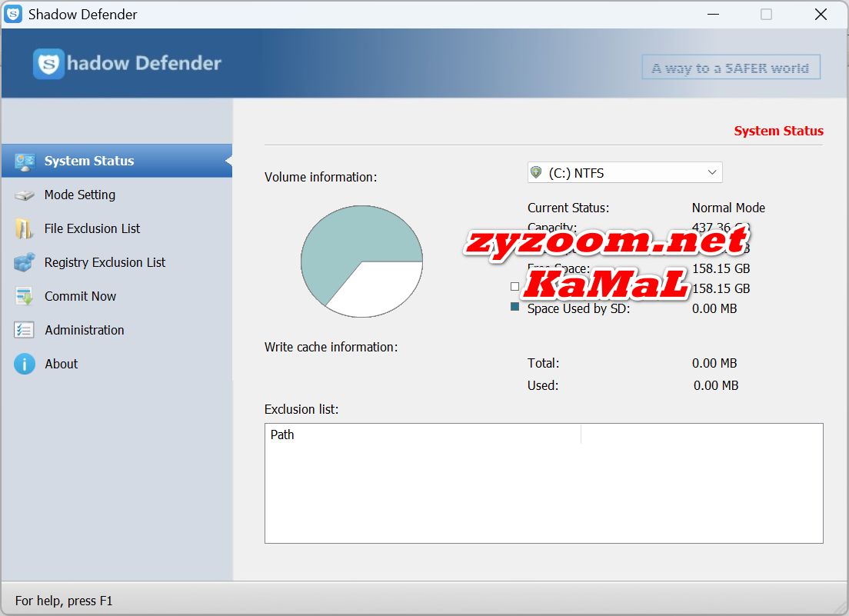Click the Space Used by SD color swatch

(x=515, y=307)
